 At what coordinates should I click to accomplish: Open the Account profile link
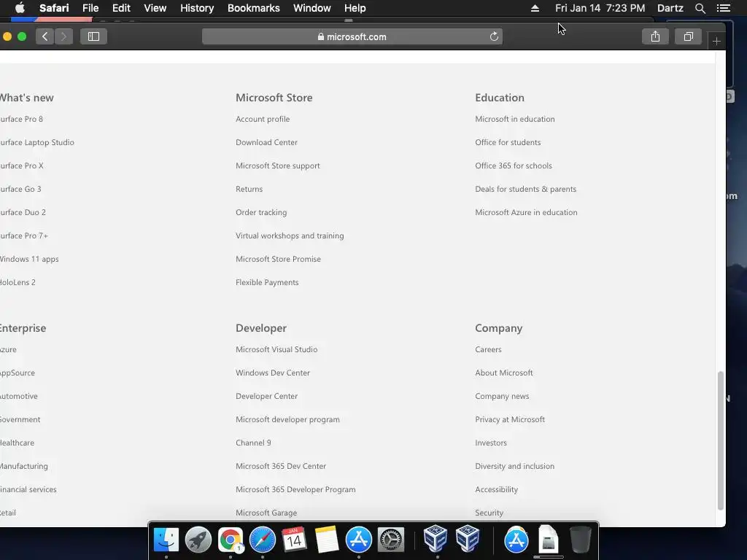click(263, 119)
